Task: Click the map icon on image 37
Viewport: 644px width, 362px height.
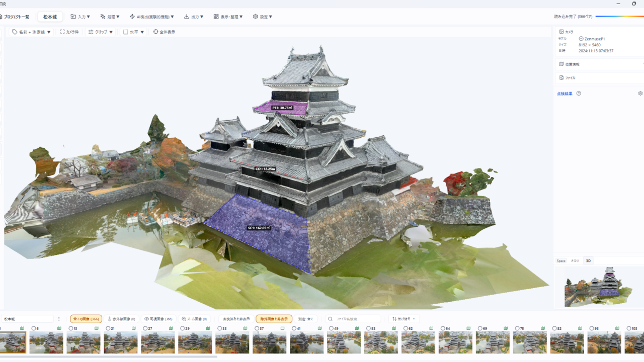Action: [283, 328]
